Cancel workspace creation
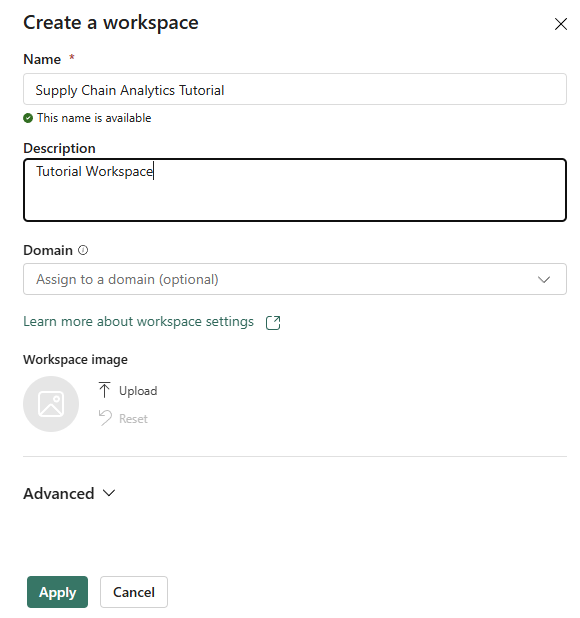The height and width of the screenshot is (618, 580). click(134, 592)
